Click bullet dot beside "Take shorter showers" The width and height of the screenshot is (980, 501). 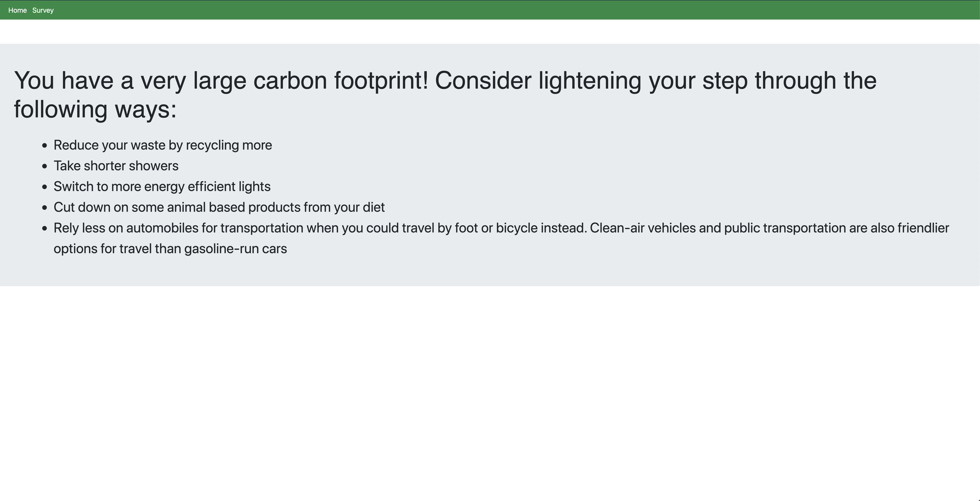click(45, 166)
